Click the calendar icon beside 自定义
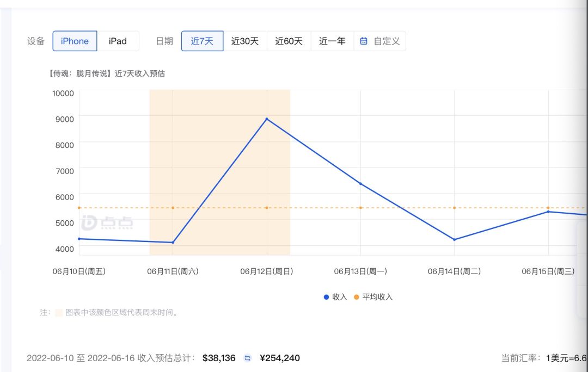The height and width of the screenshot is (372, 588). [363, 41]
